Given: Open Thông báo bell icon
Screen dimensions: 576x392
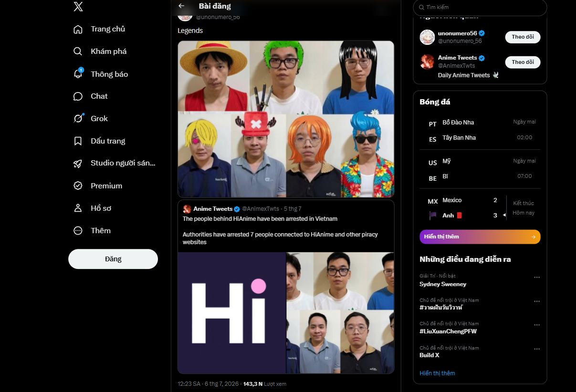Looking at the screenshot, I should coord(78,74).
